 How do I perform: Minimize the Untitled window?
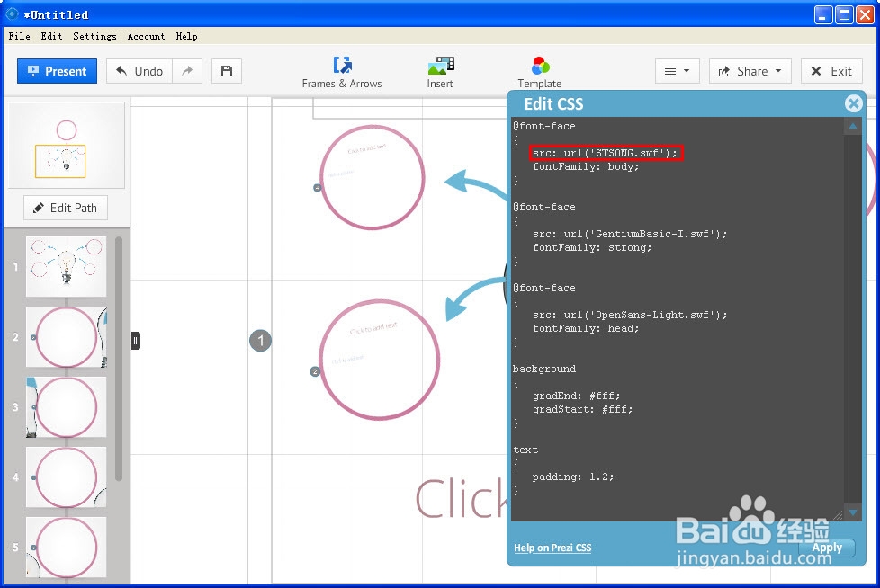click(x=823, y=14)
